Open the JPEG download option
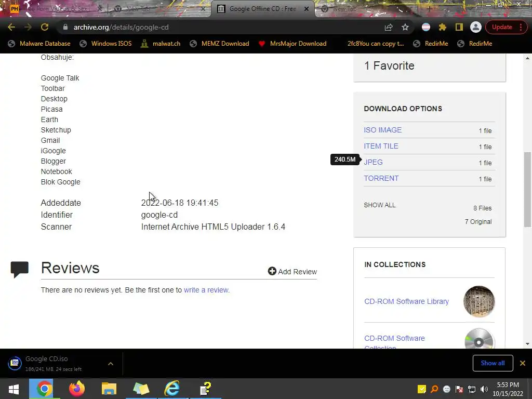Screen dimensions: 532x399 coord(373,162)
